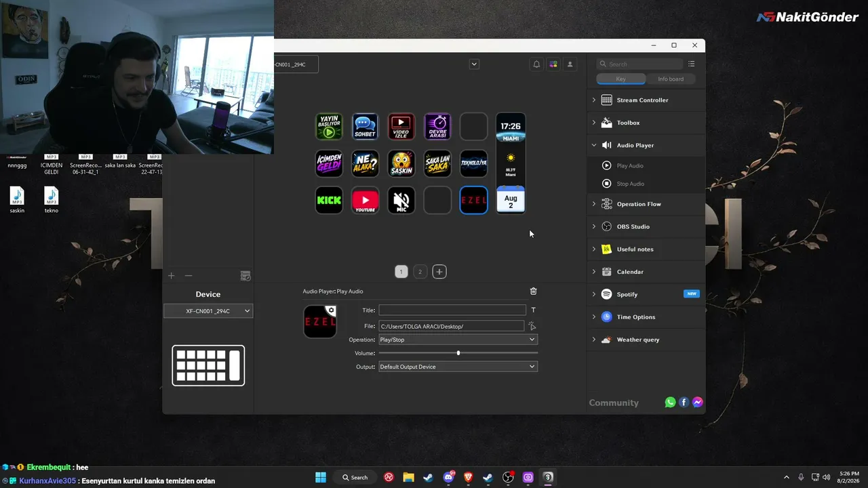Viewport: 868px width, 488px height.
Task: Open the Windows Start menu
Action: [x=321, y=477]
